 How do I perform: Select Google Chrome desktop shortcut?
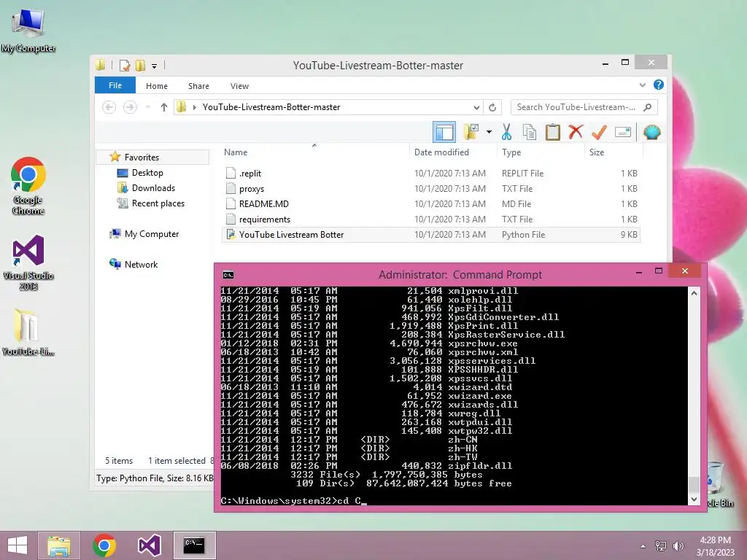click(28, 186)
